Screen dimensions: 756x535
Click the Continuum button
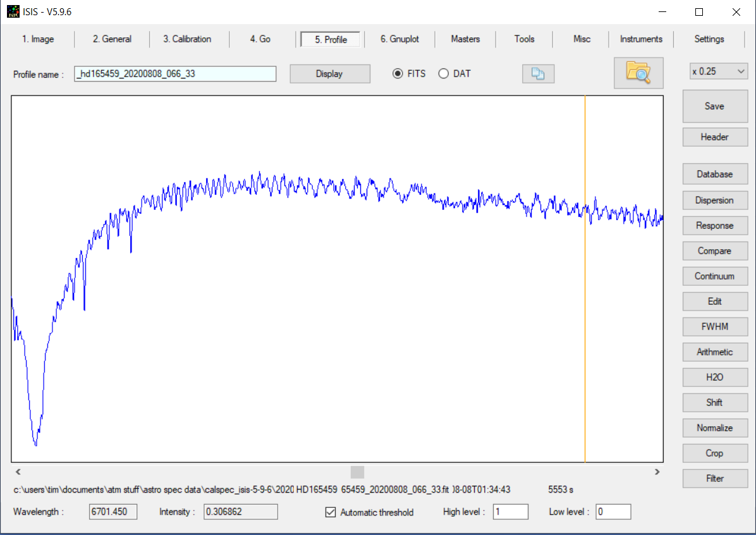[714, 276]
